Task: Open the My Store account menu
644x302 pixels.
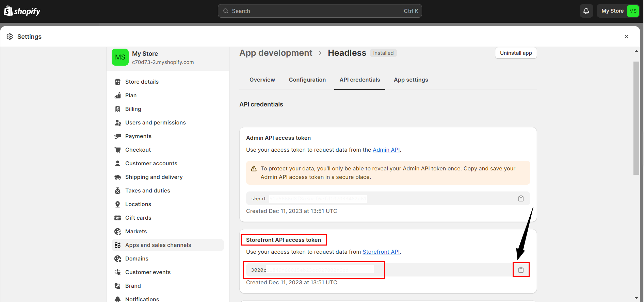Action: 618,11
